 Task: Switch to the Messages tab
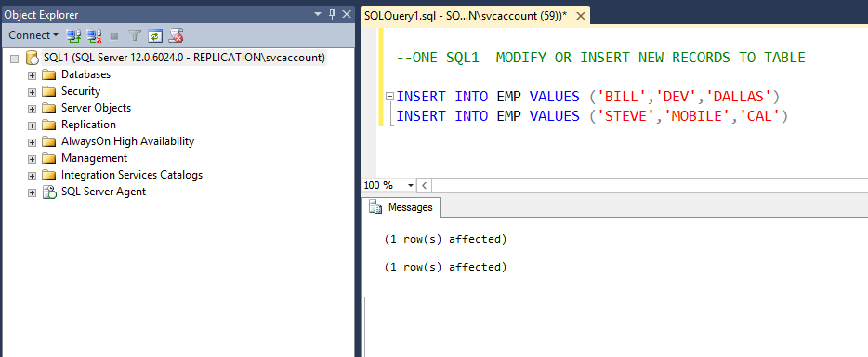tap(401, 207)
